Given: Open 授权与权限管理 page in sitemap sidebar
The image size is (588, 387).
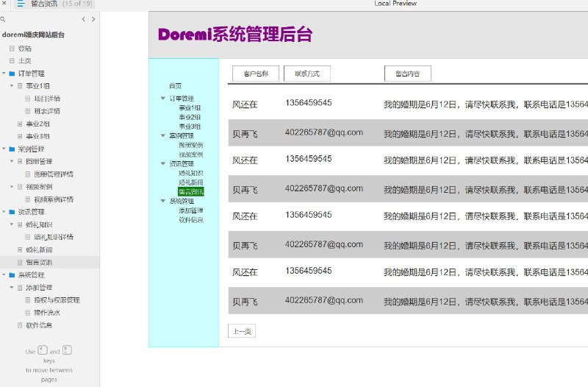Looking at the screenshot, I should click(x=57, y=300).
